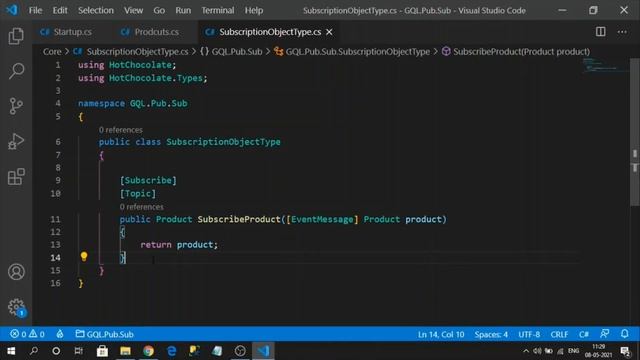Open the notifications bell
The width and height of the screenshot is (640, 360).
pos(624,334)
